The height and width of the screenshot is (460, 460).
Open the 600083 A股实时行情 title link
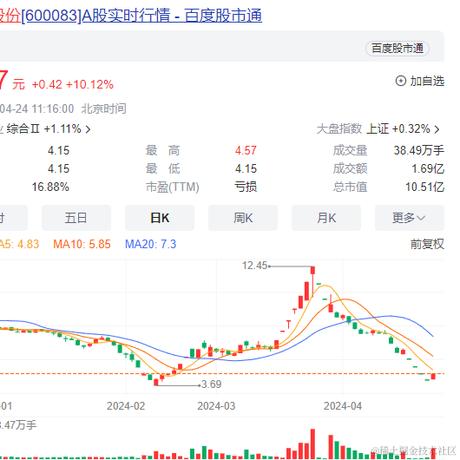pos(131,16)
